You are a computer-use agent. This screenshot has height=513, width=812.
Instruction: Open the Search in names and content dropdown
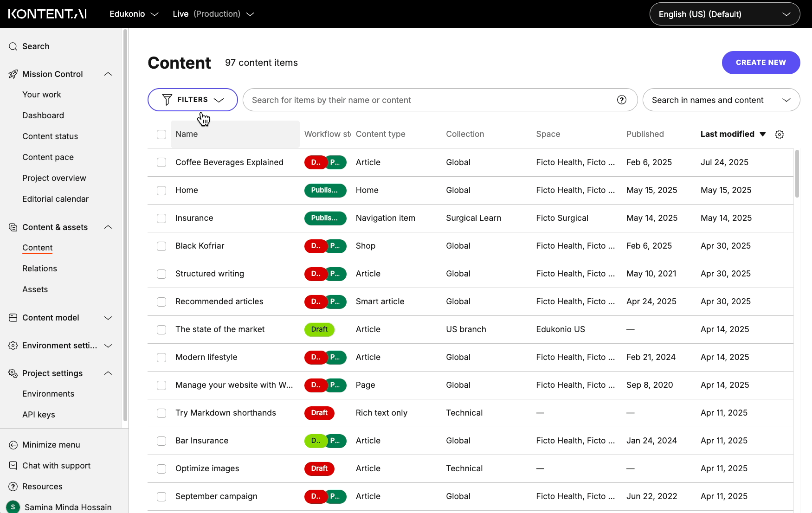pos(721,100)
